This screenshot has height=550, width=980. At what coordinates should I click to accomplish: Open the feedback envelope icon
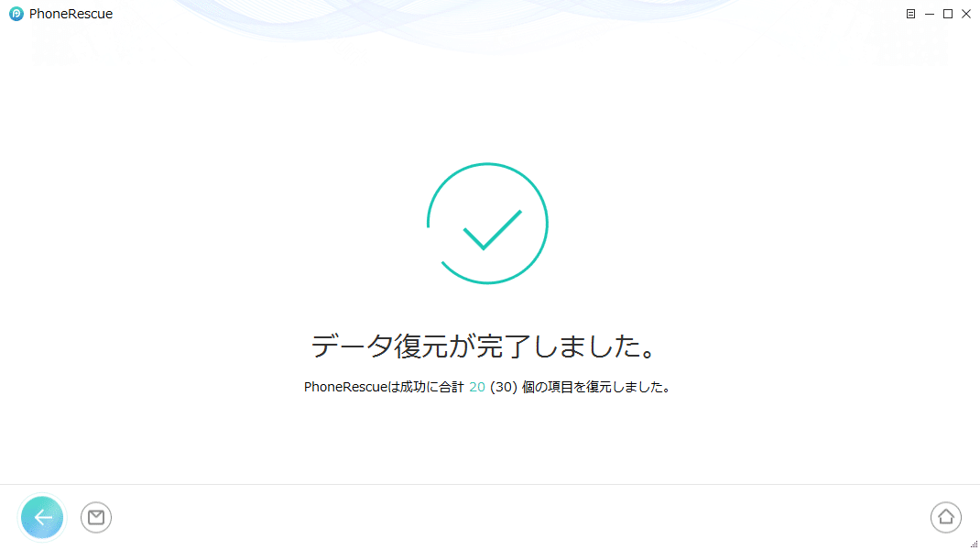[x=95, y=518]
